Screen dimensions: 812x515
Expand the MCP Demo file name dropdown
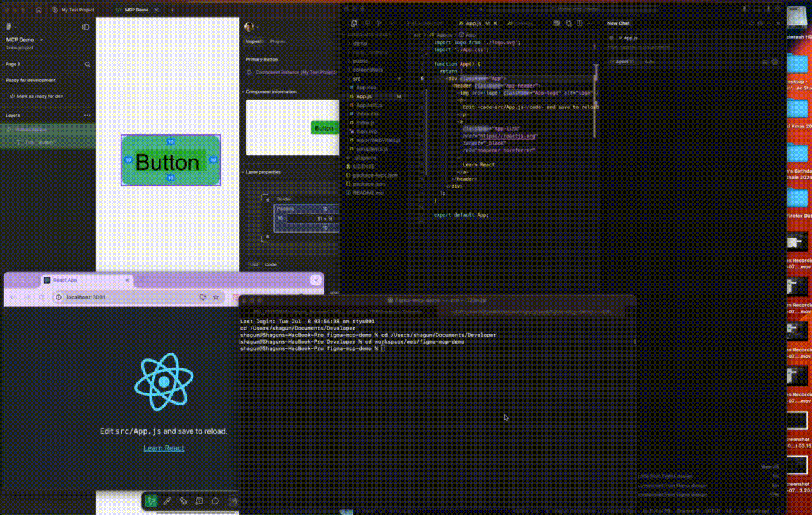pos(41,40)
